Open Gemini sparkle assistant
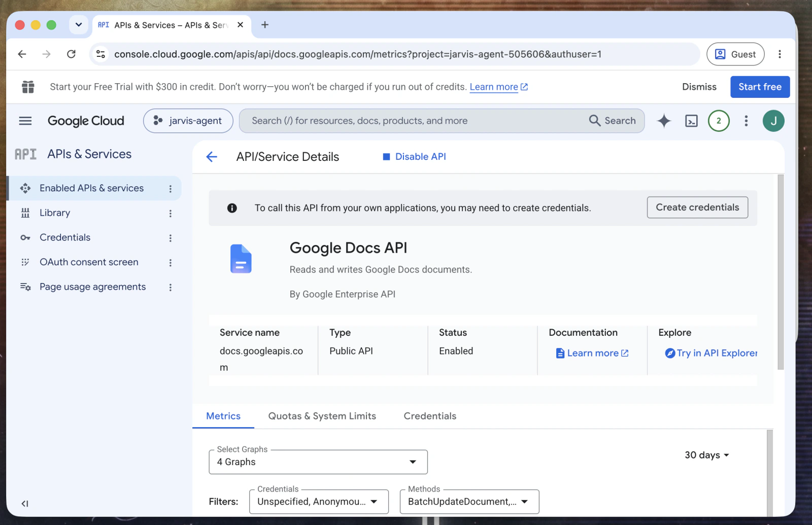 click(664, 121)
